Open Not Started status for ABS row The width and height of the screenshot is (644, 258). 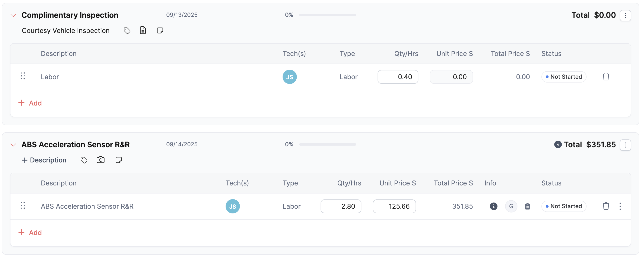(x=563, y=207)
